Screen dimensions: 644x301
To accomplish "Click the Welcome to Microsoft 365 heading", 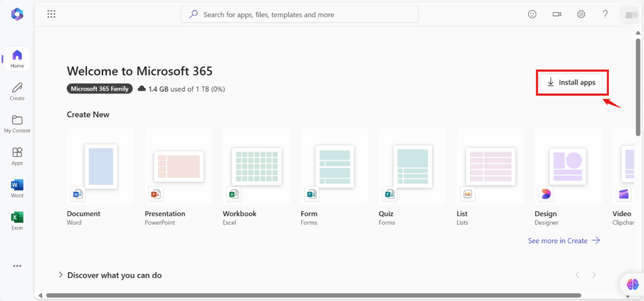I will pyautogui.click(x=139, y=71).
